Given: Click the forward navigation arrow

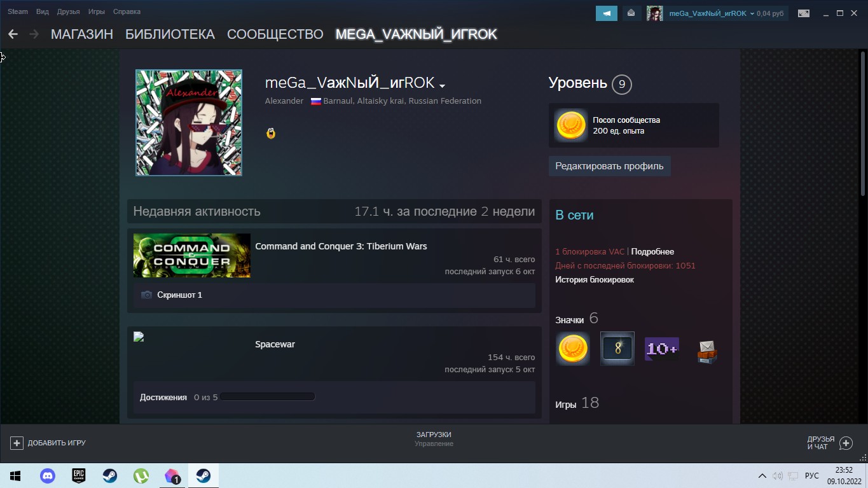Looking at the screenshot, I should tap(34, 34).
